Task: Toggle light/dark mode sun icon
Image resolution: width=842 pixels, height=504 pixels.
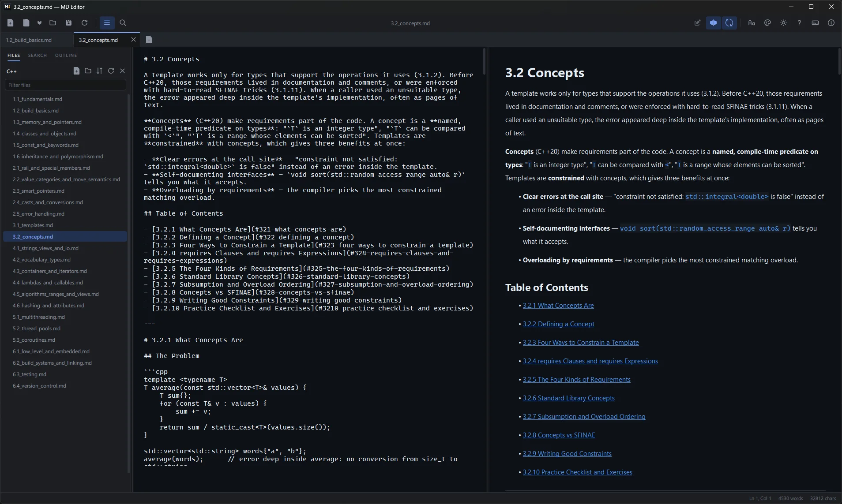Action: click(x=783, y=23)
